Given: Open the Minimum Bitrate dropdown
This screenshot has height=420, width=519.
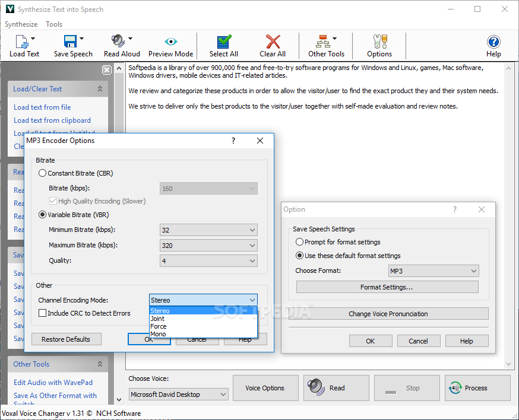Looking at the screenshot, I should pyautogui.click(x=208, y=230).
